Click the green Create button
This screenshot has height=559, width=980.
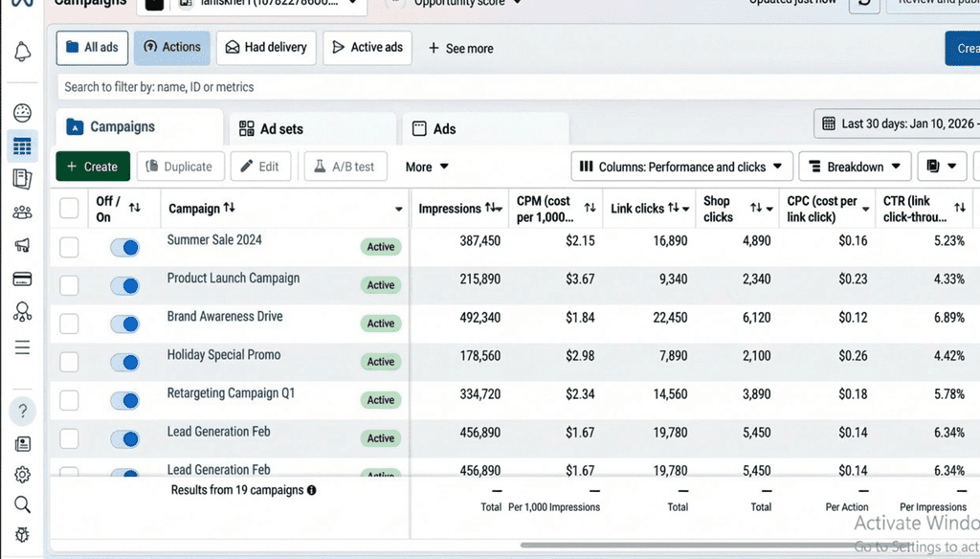[x=93, y=167]
